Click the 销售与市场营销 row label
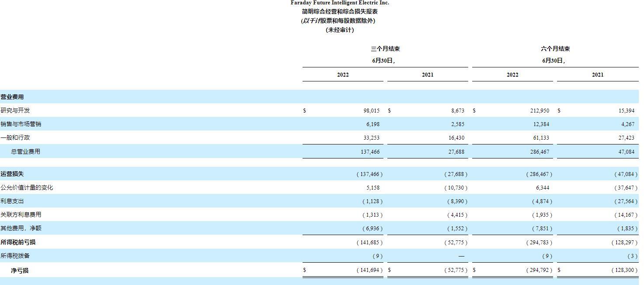 point(21,124)
